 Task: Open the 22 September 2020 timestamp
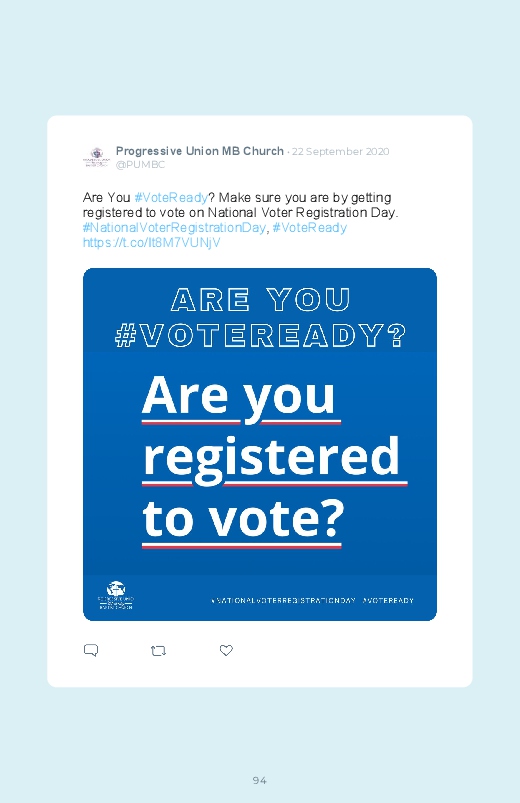tap(341, 152)
